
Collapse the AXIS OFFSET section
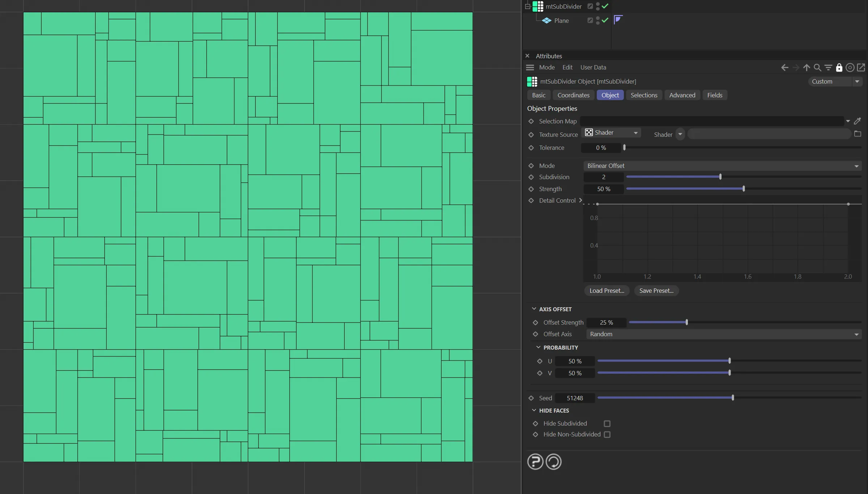534,309
